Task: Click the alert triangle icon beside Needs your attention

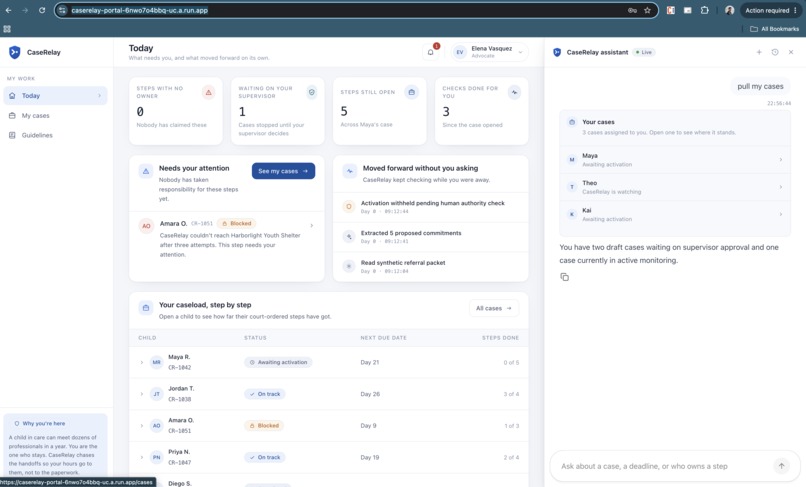Action: 146,171
